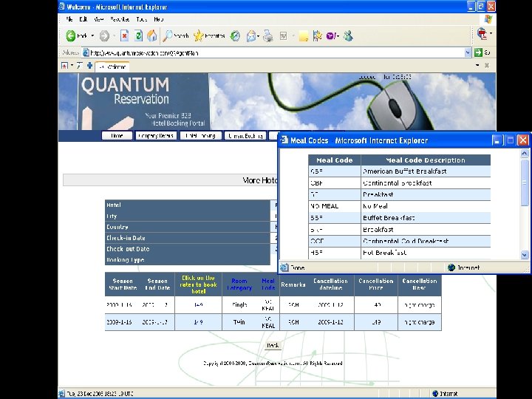
Task: Open the File menu
Action: 69,19
